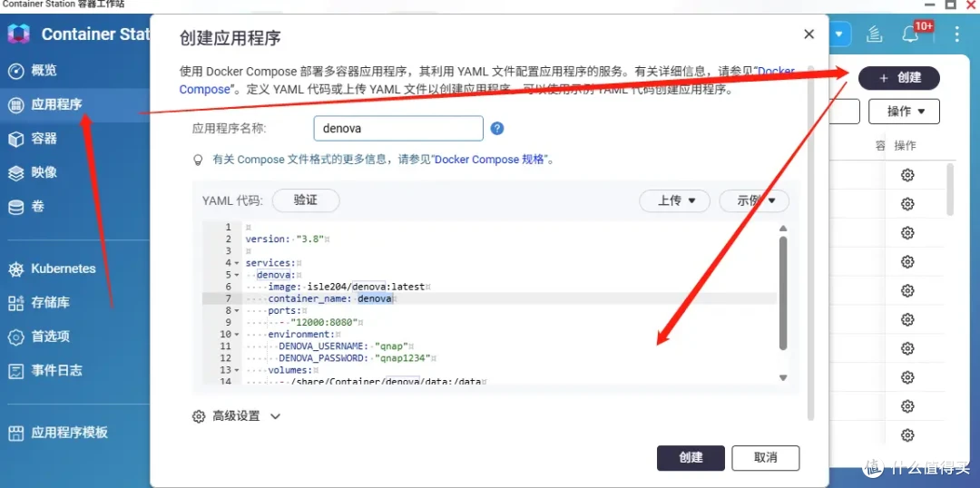Click the 映像 layers icon
980x488 pixels.
[15, 173]
